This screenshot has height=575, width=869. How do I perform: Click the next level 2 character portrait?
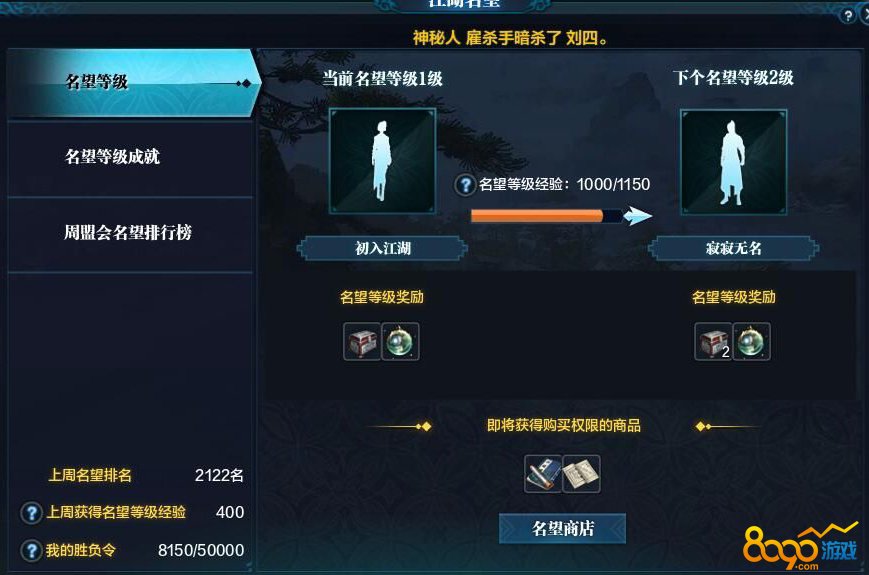click(x=734, y=162)
